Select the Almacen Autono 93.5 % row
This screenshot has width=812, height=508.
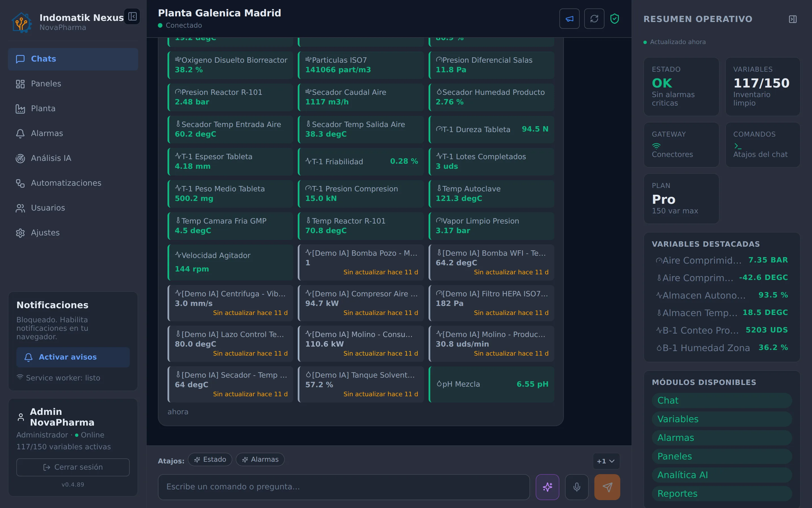coord(722,295)
